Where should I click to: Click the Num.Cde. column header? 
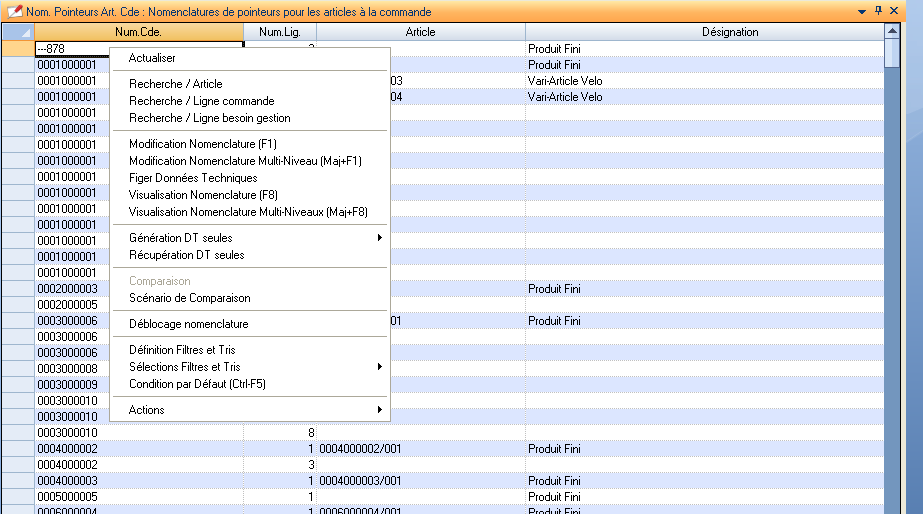pyautogui.click(x=138, y=32)
